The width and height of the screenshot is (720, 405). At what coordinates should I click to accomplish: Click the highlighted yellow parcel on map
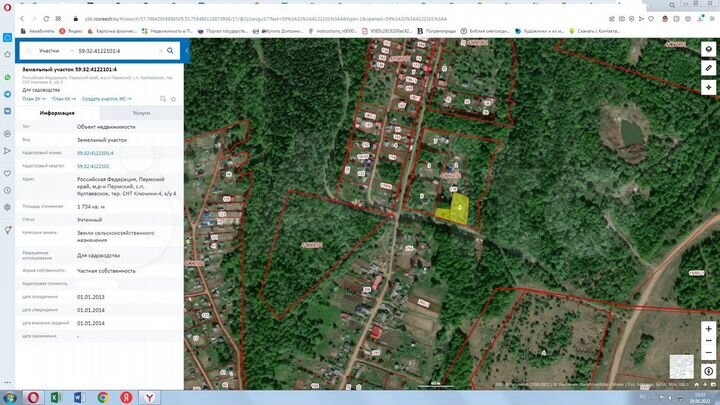point(458,208)
